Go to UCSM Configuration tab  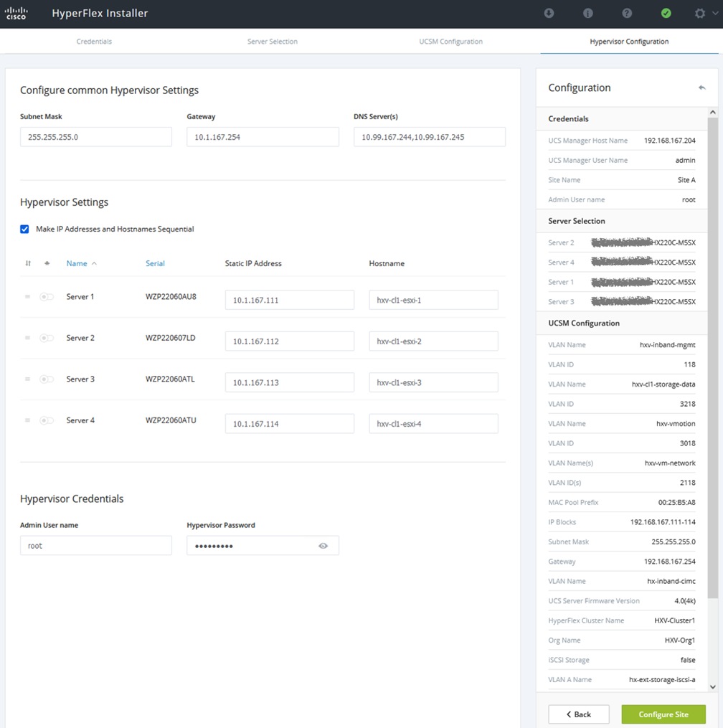point(451,42)
